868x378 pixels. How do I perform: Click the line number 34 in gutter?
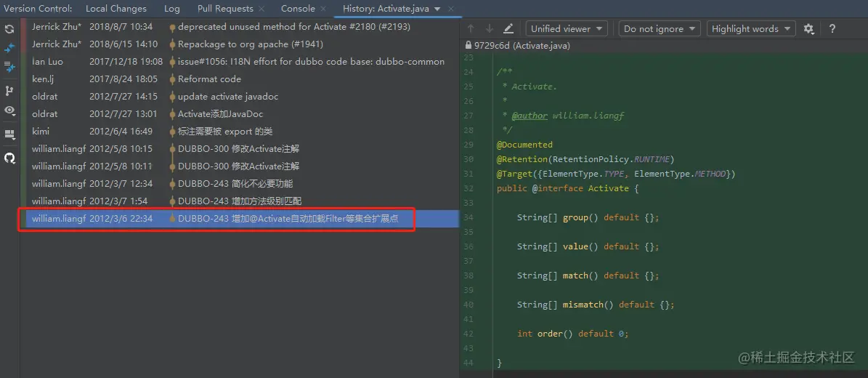point(469,217)
